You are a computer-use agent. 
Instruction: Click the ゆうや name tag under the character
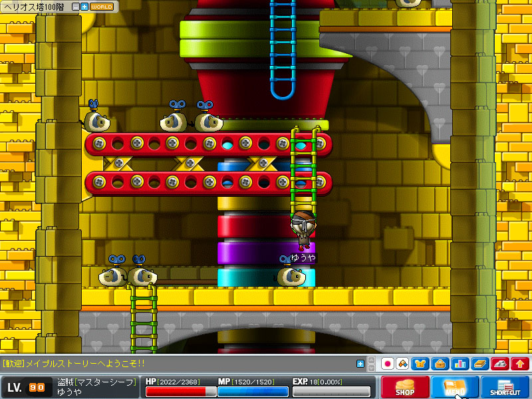(303, 258)
